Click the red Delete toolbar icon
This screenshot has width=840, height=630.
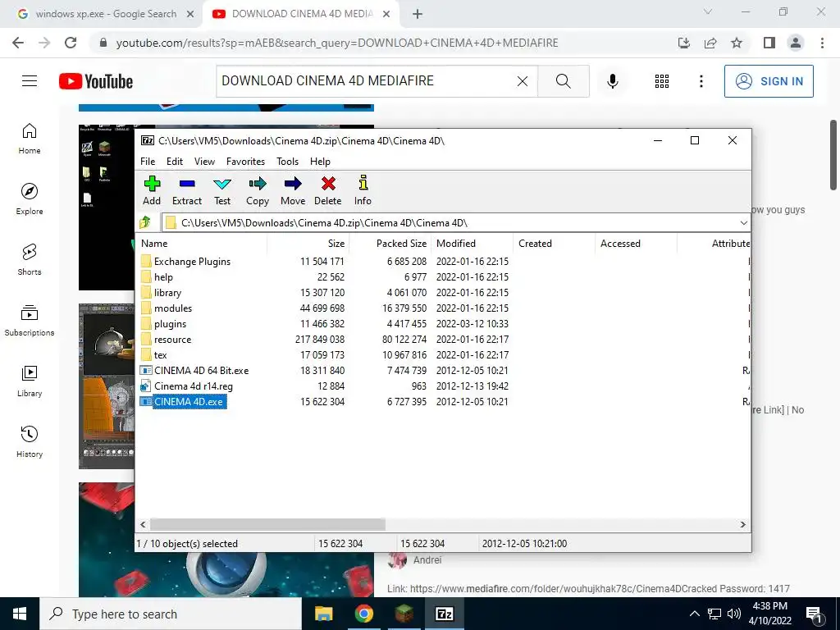(328, 190)
